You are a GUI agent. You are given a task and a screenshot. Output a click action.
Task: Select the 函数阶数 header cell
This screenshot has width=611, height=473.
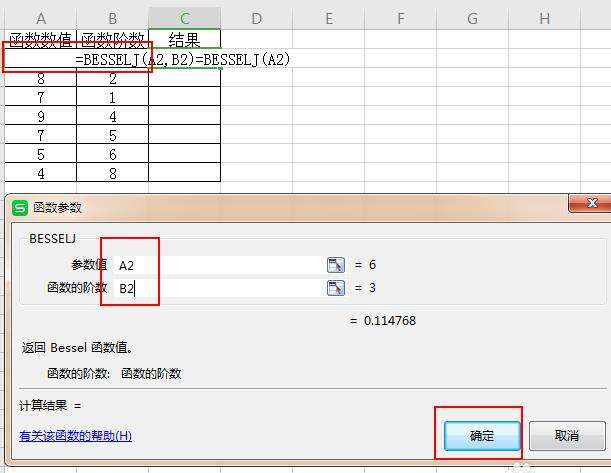113,39
